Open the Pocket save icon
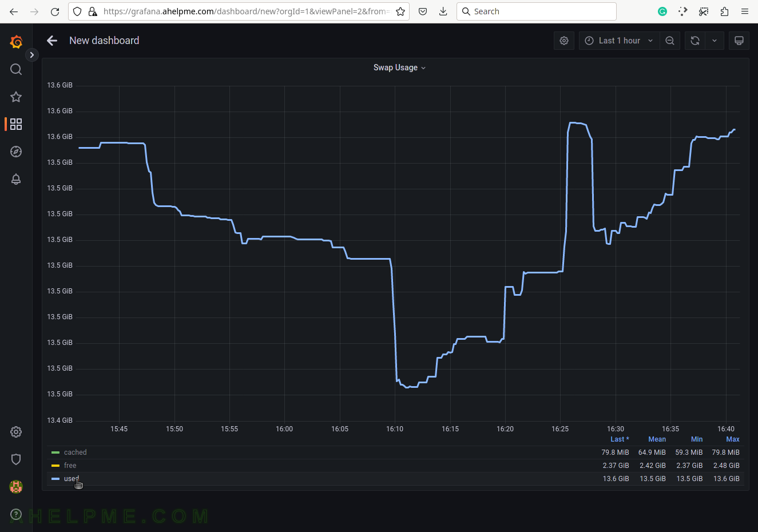Screen dimensions: 758x532 [x=423, y=11]
